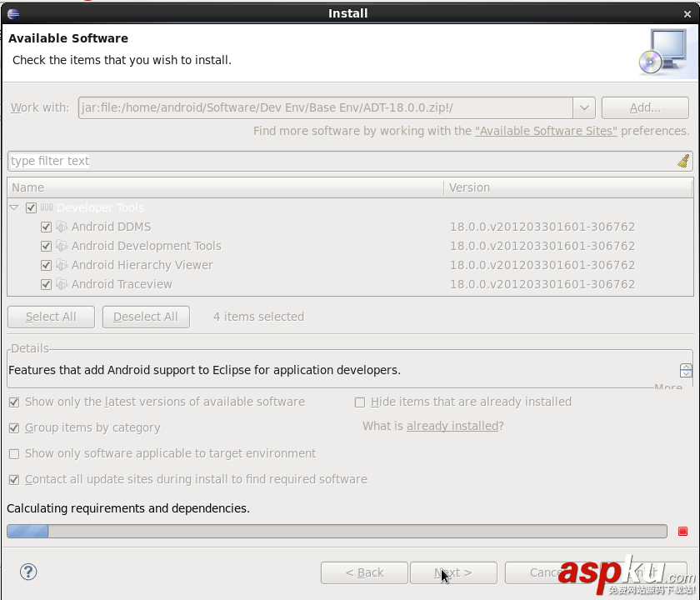Click the Details scroll stepper arrows
Screen dimensions: 700x600
(x=686, y=370)
